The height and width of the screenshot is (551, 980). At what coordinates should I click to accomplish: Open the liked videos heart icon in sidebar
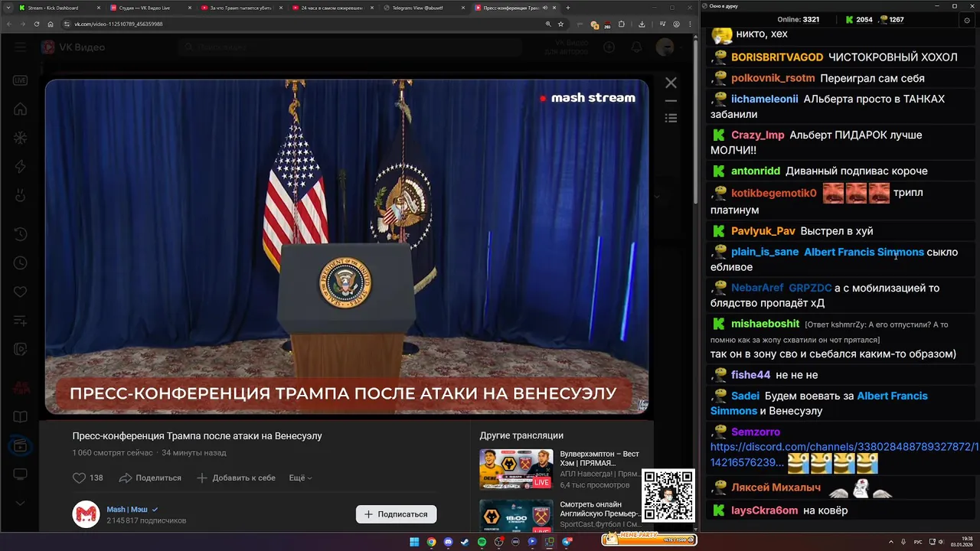tap(20, 292)
